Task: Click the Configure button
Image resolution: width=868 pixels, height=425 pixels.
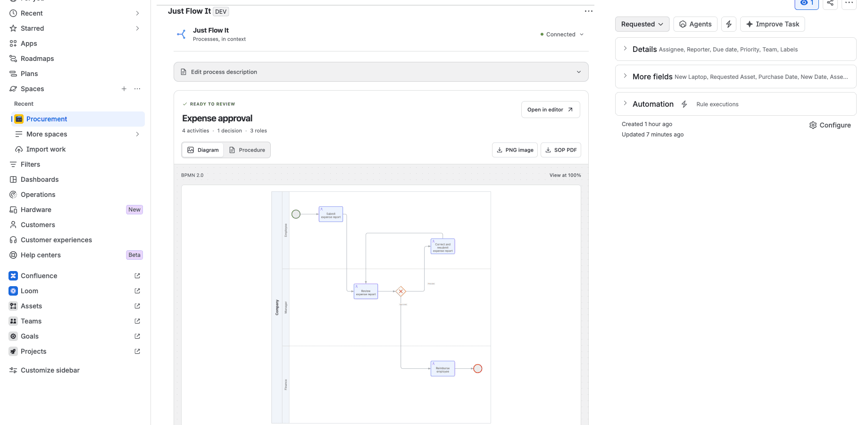Action: coord(830,125)
